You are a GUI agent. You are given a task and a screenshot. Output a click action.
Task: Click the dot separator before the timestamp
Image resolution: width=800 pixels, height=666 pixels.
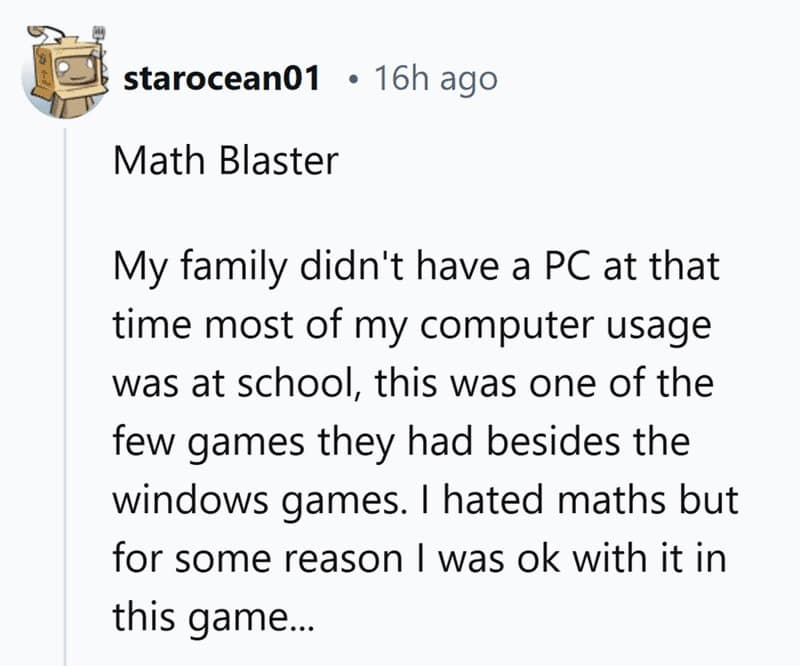[355, 79]
